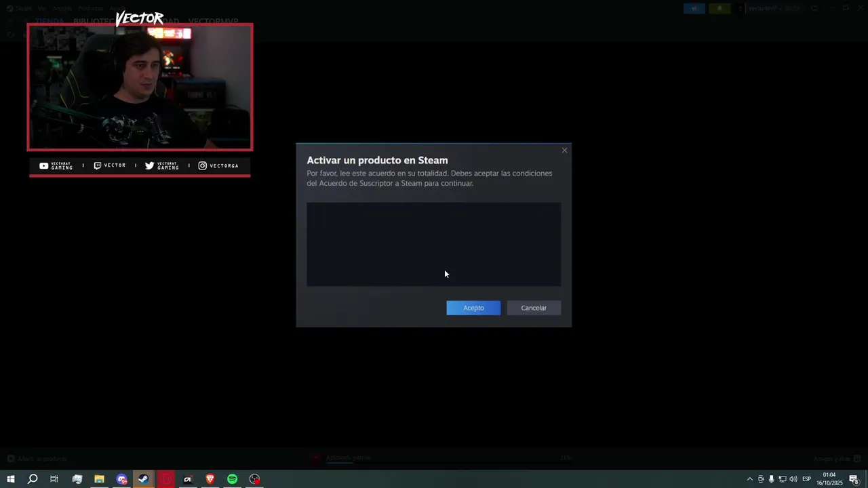Click the ESP language indicator

[x=806, y=479]
